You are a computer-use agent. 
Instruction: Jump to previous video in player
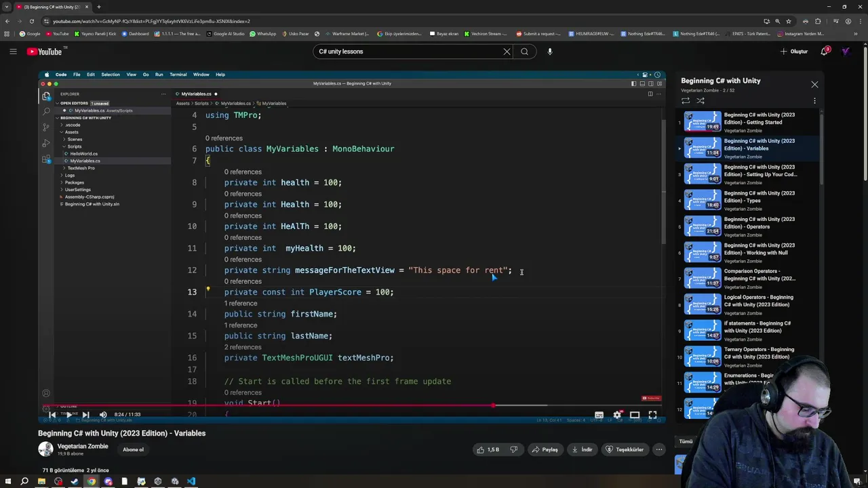pos(52,414)
